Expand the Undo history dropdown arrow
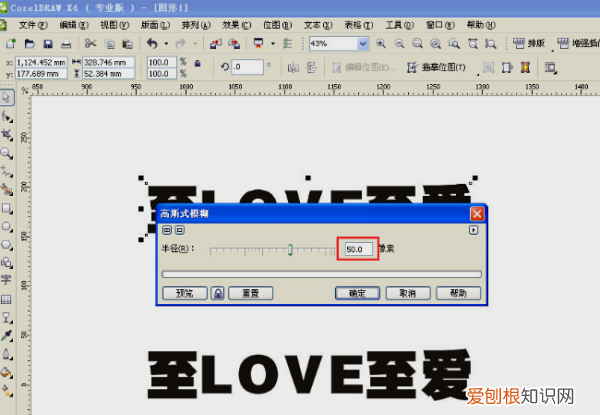 [166, 44]
